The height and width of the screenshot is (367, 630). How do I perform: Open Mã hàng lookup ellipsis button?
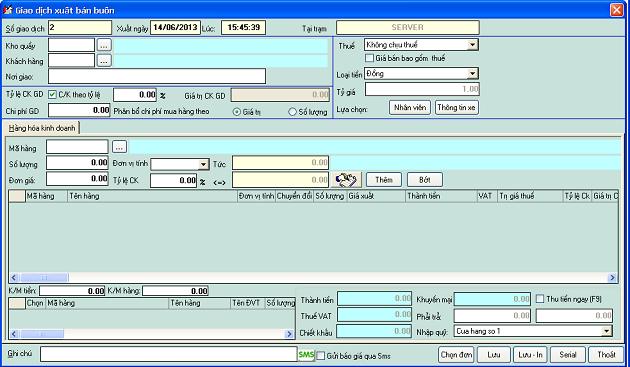[x=119, y=147]
